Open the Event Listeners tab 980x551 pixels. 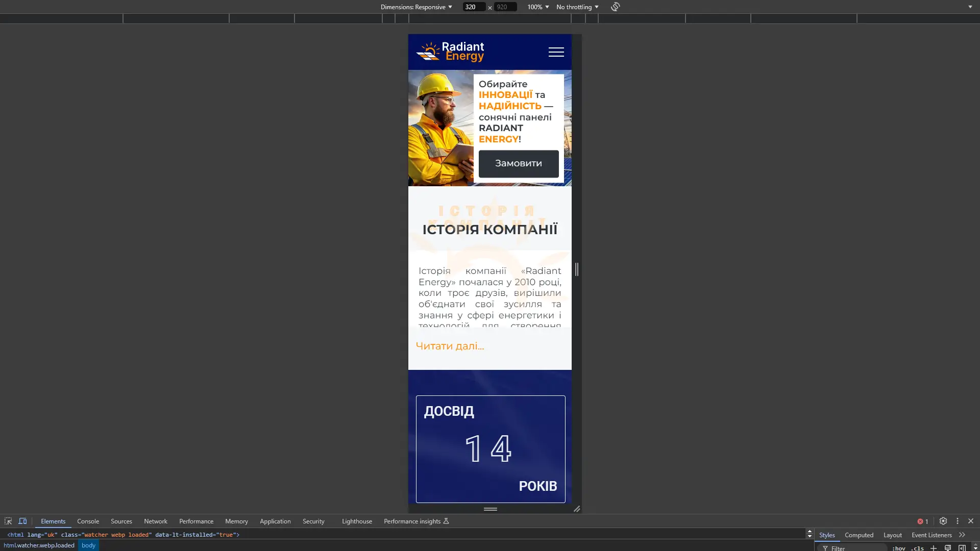932,535
